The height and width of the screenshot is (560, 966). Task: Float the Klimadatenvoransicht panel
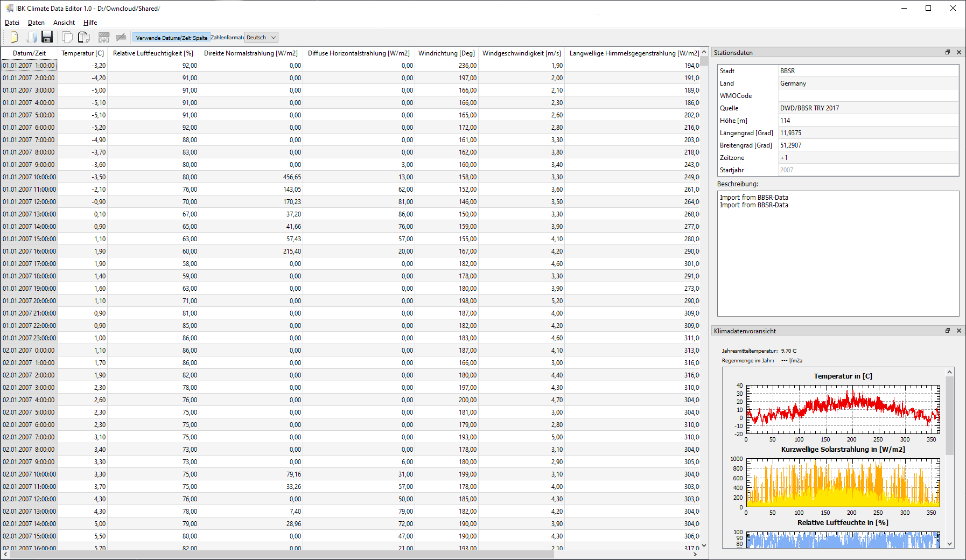click(x=948, y=331)
